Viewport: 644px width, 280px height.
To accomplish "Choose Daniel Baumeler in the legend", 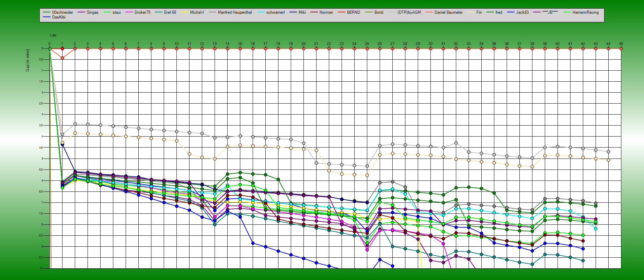I will [x=444, y=12].
